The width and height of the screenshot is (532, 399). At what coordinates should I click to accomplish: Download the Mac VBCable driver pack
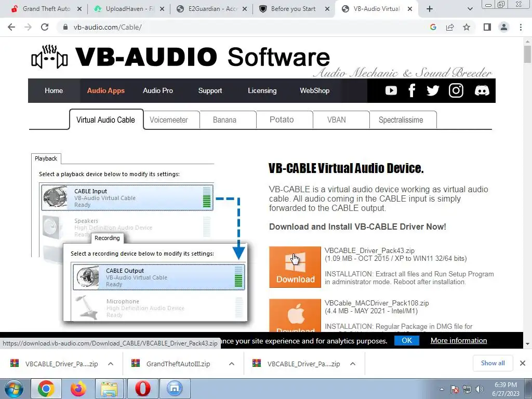click(295, 315)
